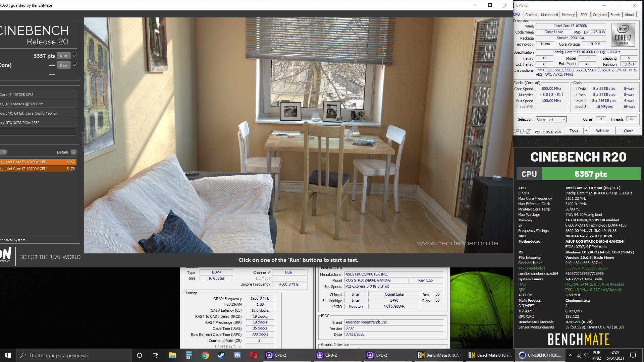Image resolution: width=644 pixels, height=362 pixels.
Task: Click the Cinebench panel splitter handle
Action: click(x=82, y=142)
